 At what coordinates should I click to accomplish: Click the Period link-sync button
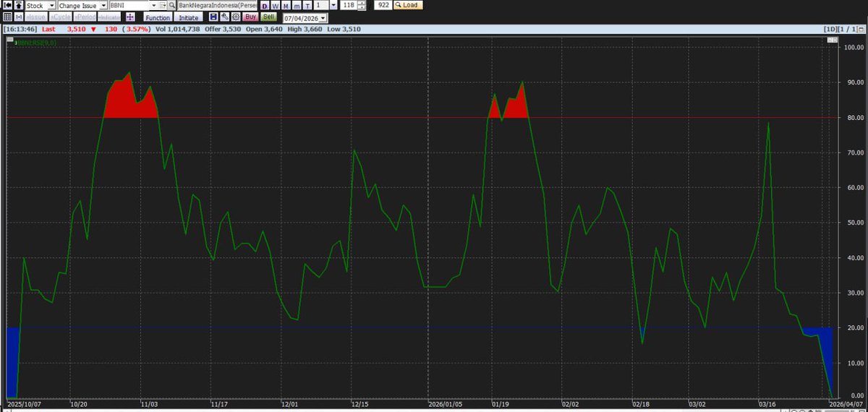(84, 17)
